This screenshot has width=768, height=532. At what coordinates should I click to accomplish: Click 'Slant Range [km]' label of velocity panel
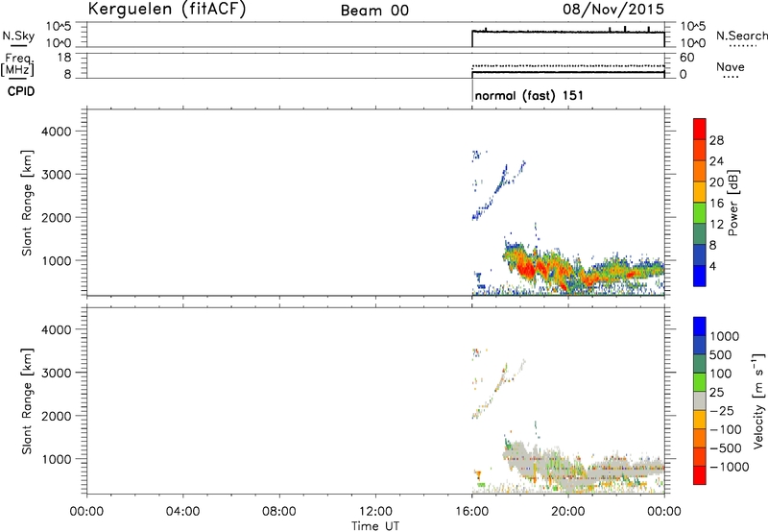tap(27, 401)
